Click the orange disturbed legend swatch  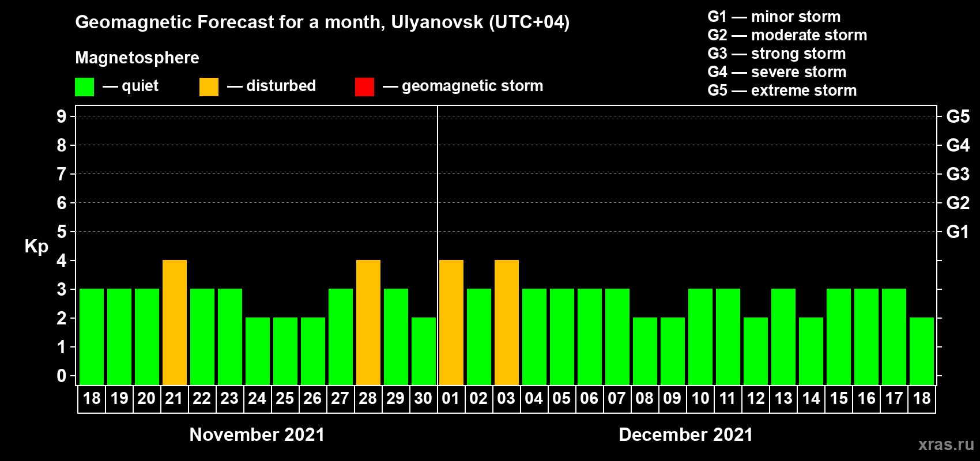click(209, 87)
